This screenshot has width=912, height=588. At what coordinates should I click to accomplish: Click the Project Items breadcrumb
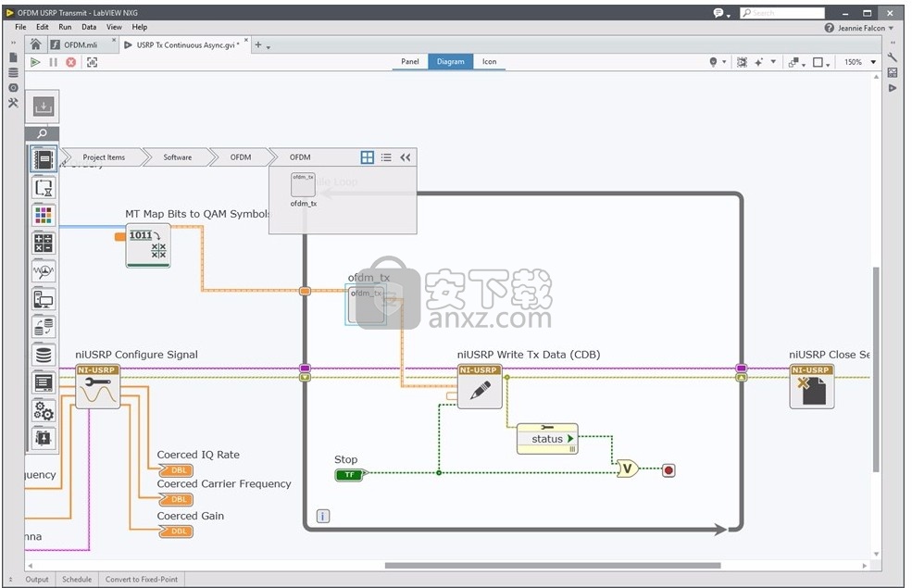coord(104,157)
